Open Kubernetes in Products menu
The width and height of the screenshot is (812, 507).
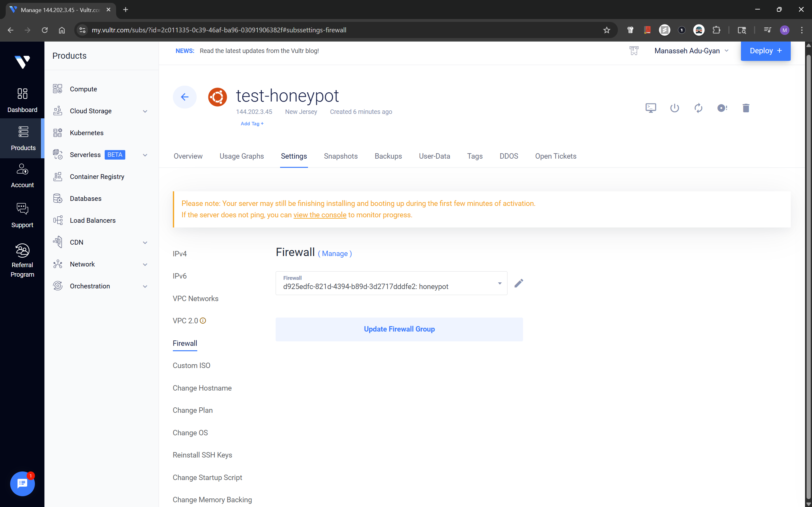(x=87, y=133)
